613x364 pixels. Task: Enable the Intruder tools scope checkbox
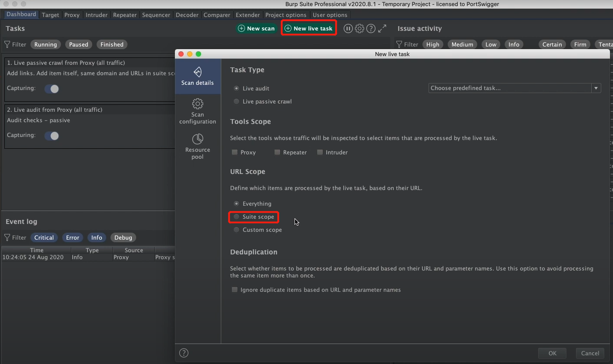pyautogui.click(x=320, y=152)
